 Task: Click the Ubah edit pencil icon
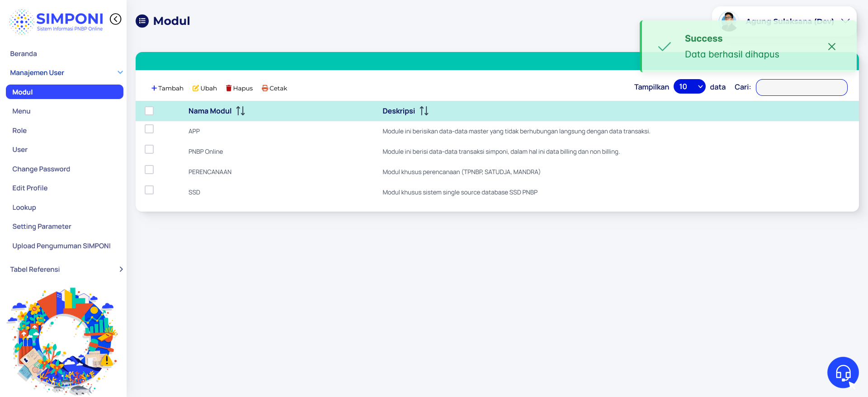tap(196, 88)
